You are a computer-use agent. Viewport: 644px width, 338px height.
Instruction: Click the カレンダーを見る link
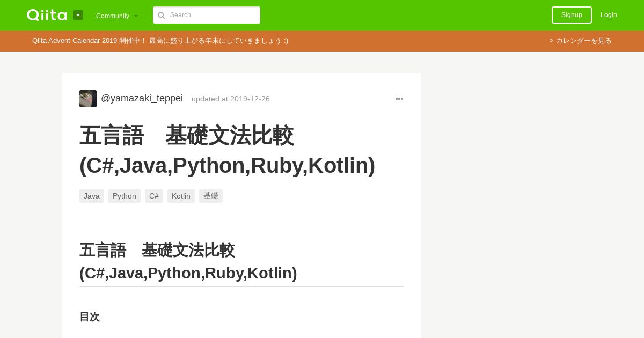[x=581, y=41]
